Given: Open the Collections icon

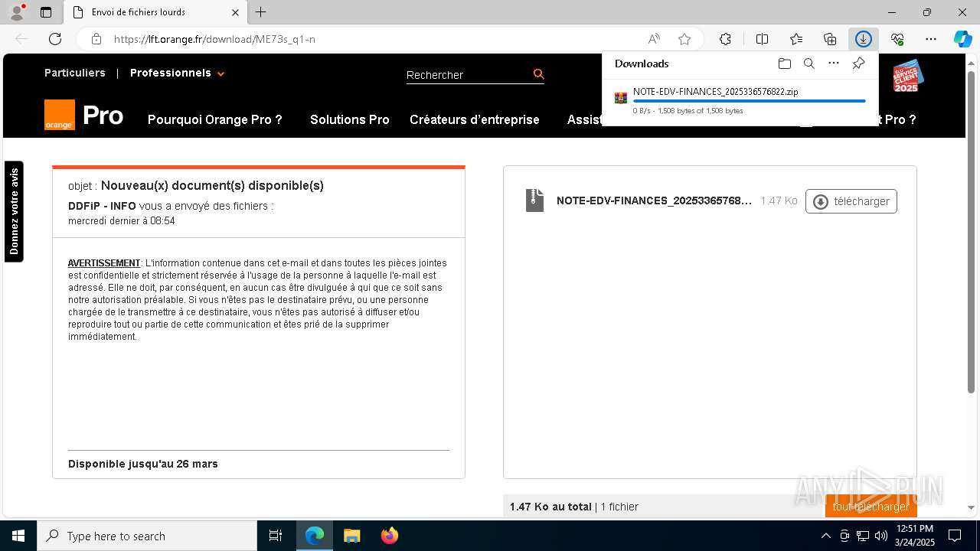Looking at the screenshot, I should coord(830,39).
